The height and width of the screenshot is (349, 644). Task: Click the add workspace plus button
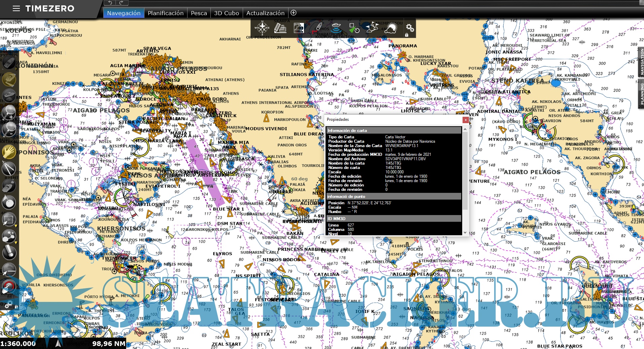click(x=294, y=13)
